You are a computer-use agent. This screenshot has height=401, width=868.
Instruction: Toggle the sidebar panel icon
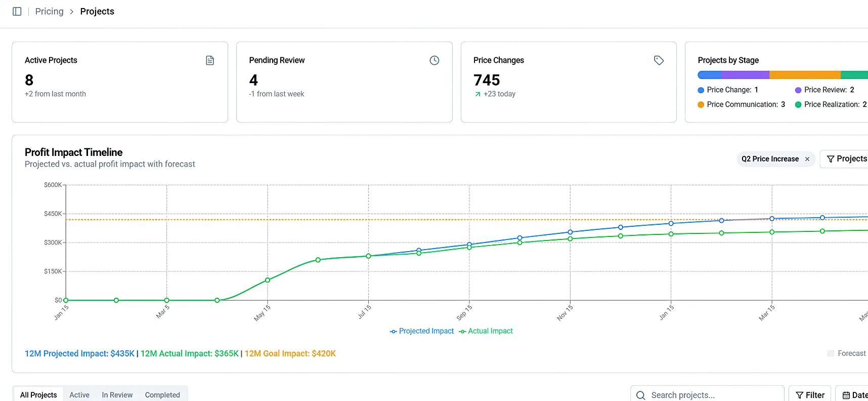[17, 11]
